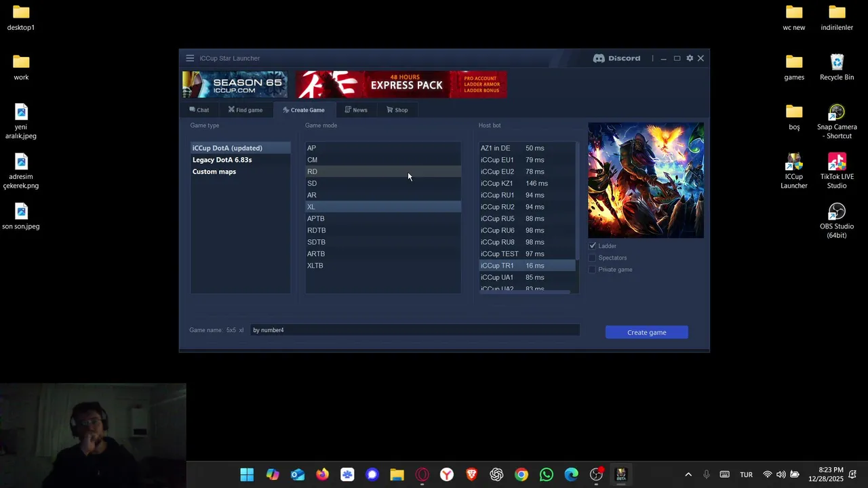This screenshot has height=488, width=868.
Task: Choose XL game mode
Action: [383, 207]
